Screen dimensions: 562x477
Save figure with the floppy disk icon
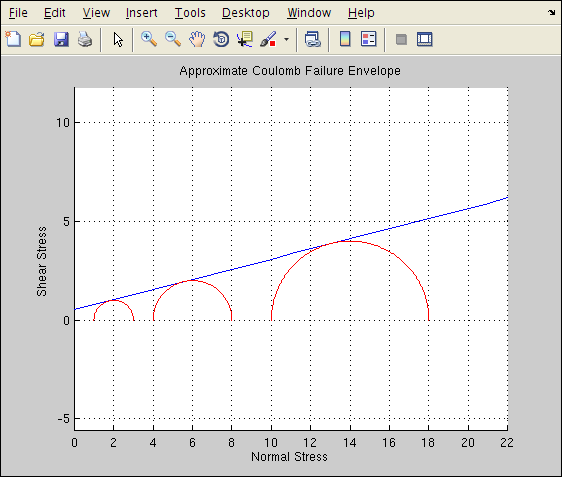coord(61,39)
